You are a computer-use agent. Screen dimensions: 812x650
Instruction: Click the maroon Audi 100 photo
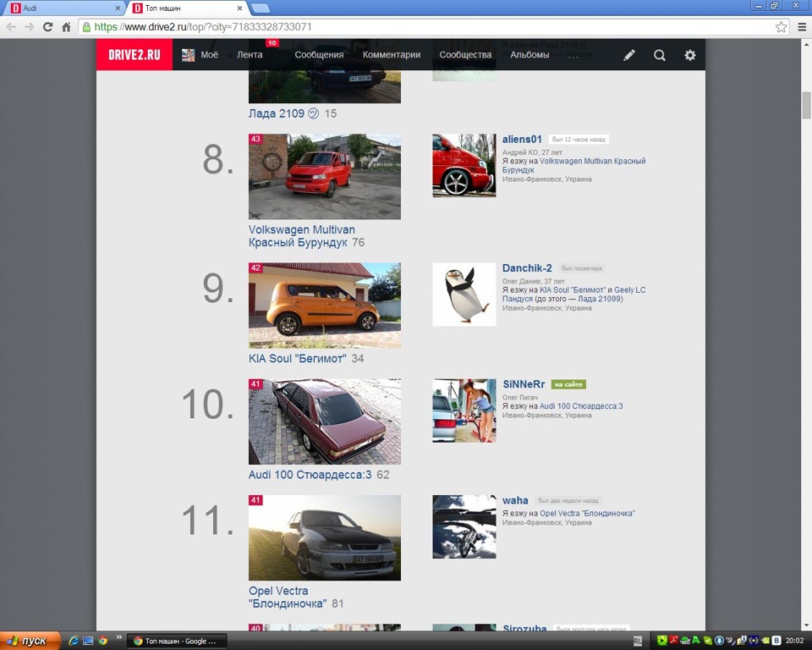(325, 421)
